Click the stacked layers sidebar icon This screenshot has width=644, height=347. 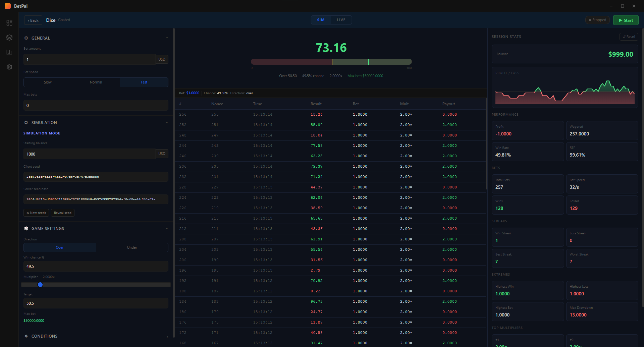[x=9, y=38]
